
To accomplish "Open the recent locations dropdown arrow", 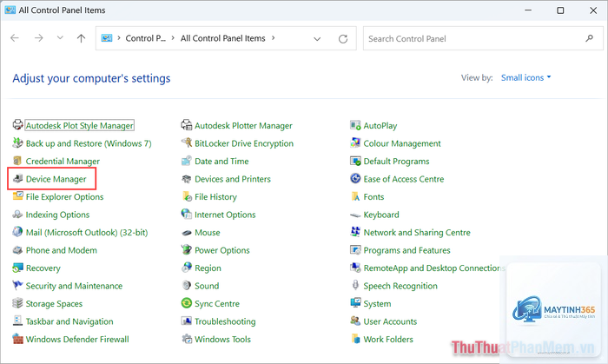I will coord(60,37).
